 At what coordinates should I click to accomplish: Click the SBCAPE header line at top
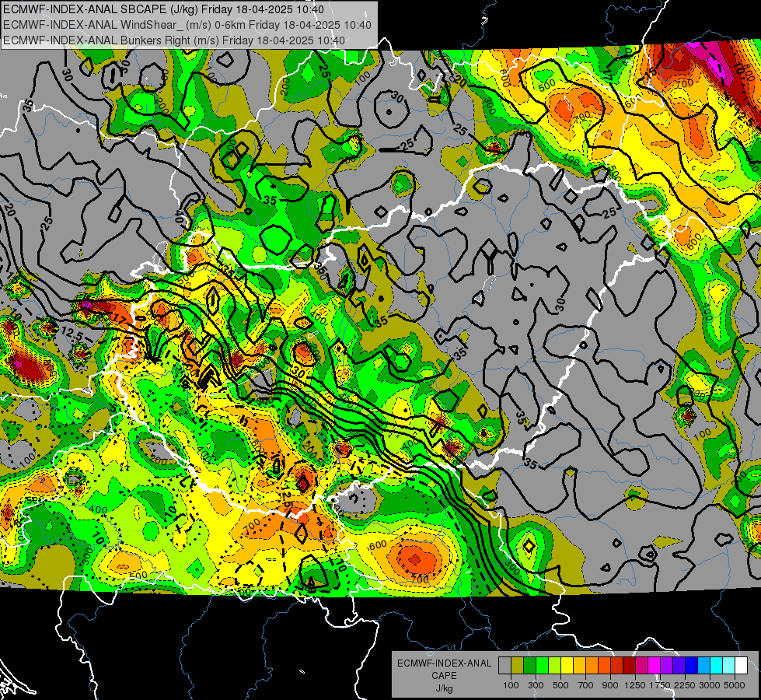[163, 9]
